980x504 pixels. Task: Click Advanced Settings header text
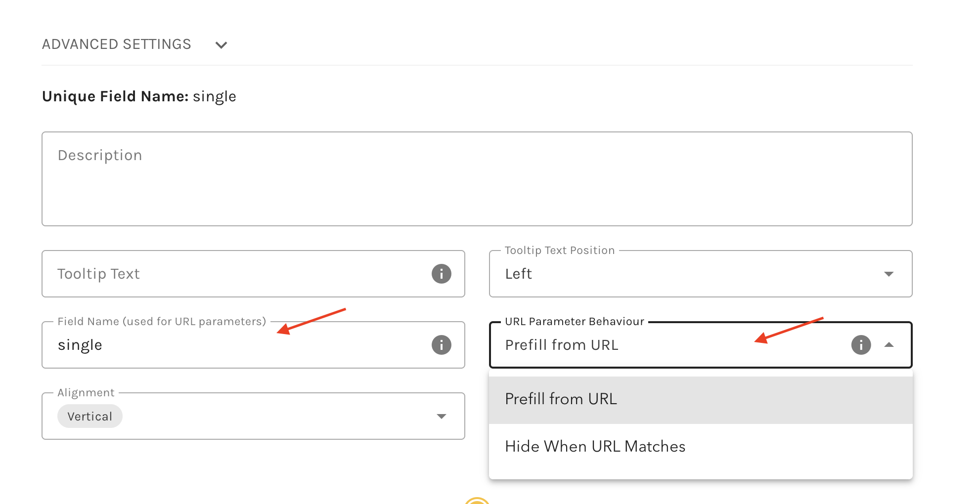tap(116, 44)
